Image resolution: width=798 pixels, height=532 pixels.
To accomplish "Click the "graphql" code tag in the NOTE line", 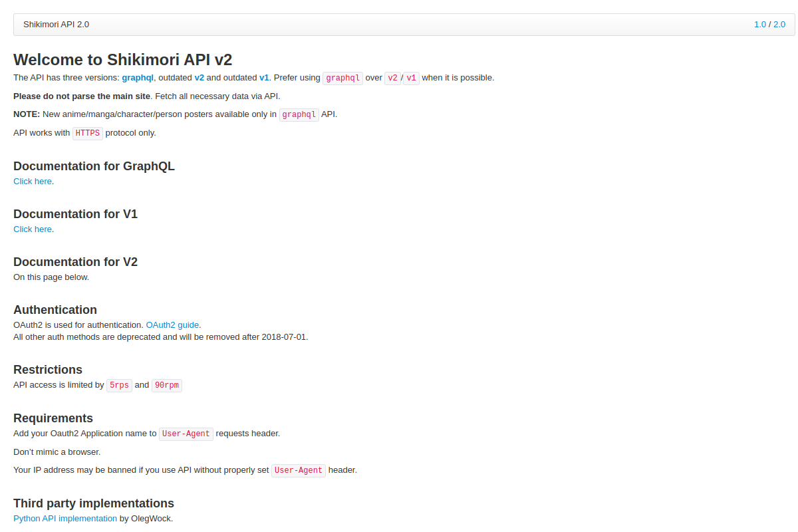I will (299, 114).
